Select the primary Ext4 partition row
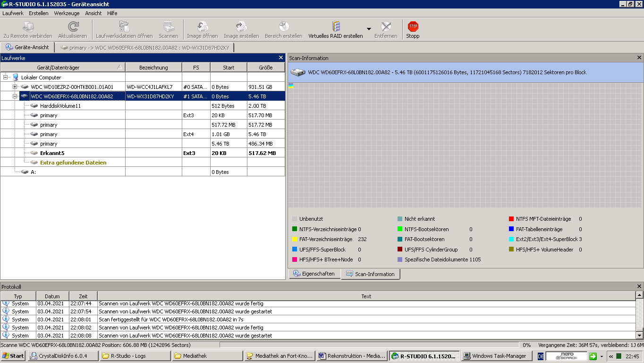Screen dimensions: 644x363 click(x=143, y=134)
